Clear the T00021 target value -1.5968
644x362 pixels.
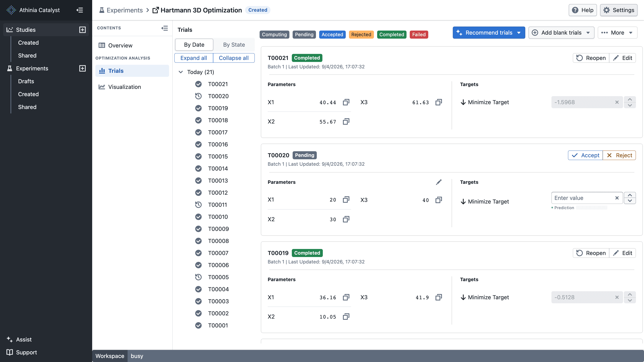(617, 102)
